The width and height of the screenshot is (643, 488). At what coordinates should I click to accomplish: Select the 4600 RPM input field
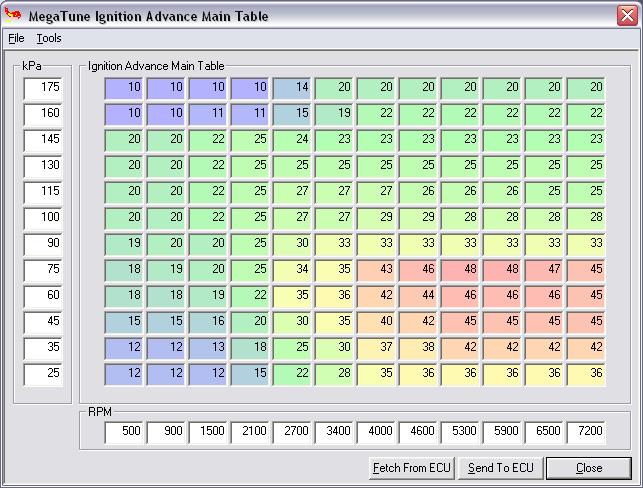pyautogui.click(x=418, y=432)
